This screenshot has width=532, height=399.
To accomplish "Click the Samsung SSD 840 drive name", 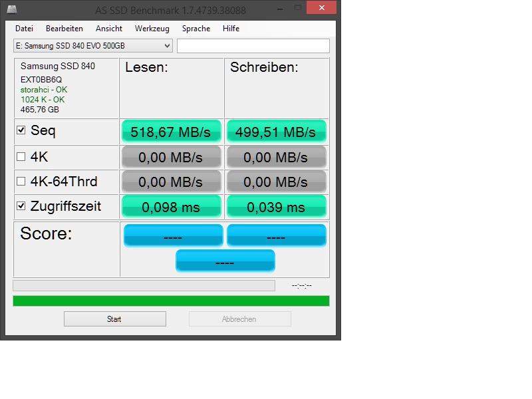I will pyautogui.click(x=58, y=66).
